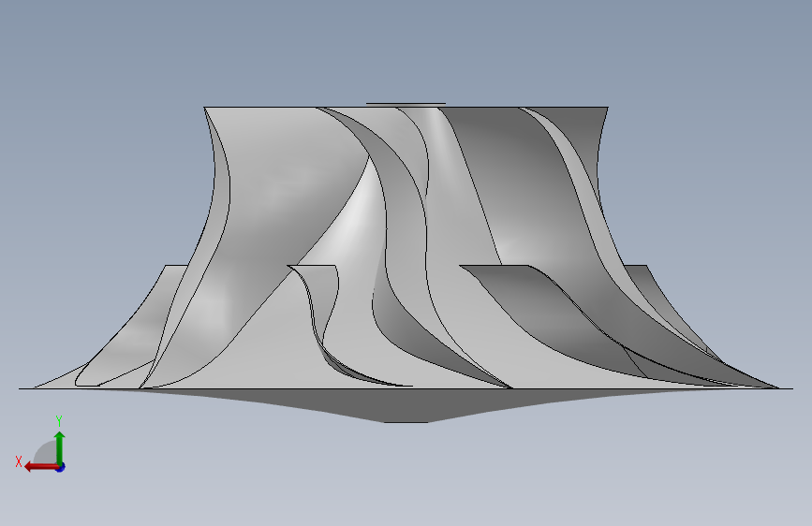The height and width of the screenshot is (526, 812).
Task: Select the dark conical underside of the impeller
Action: tap(406, 403)
